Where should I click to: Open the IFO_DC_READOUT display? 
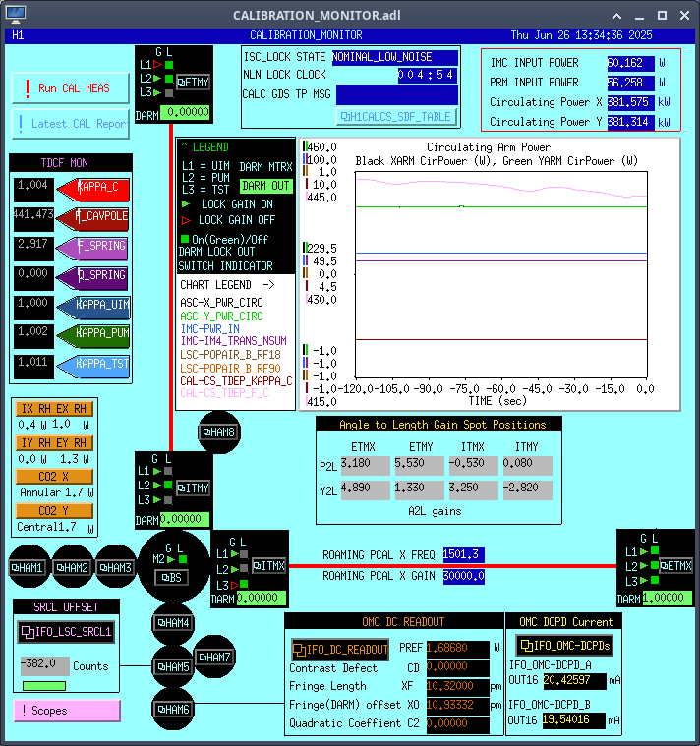(340, 650)
